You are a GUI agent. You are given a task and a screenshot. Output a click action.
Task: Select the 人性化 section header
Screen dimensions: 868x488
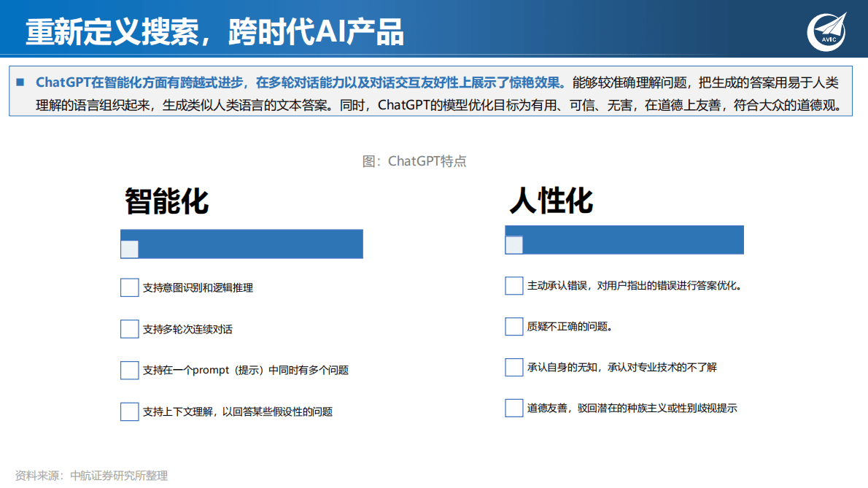pyautogui.click(x=551, y=201)
